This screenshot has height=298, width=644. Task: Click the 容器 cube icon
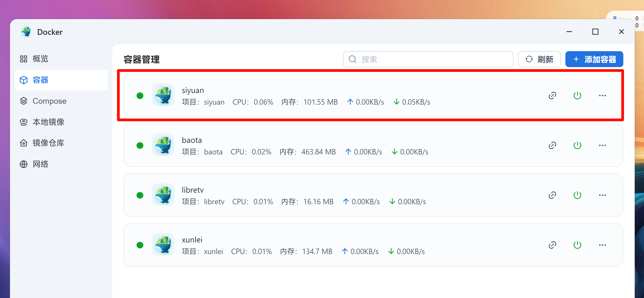tap(23, 80)
